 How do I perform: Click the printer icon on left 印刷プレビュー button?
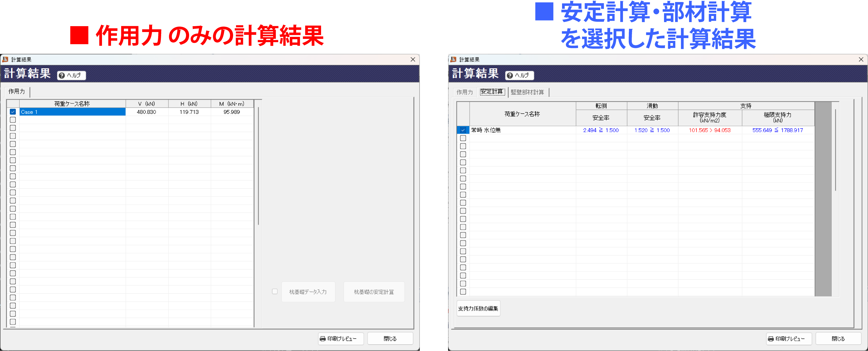(322, 339)
